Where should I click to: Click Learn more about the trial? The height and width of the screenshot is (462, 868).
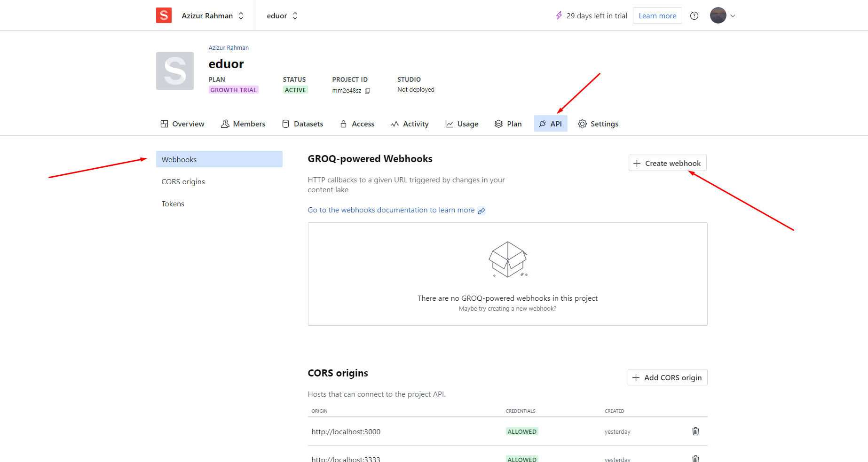click(657, 16)
